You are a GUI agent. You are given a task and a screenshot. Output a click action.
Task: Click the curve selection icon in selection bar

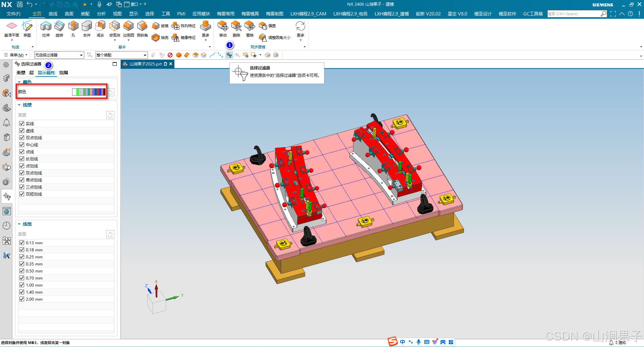[212, 55]
